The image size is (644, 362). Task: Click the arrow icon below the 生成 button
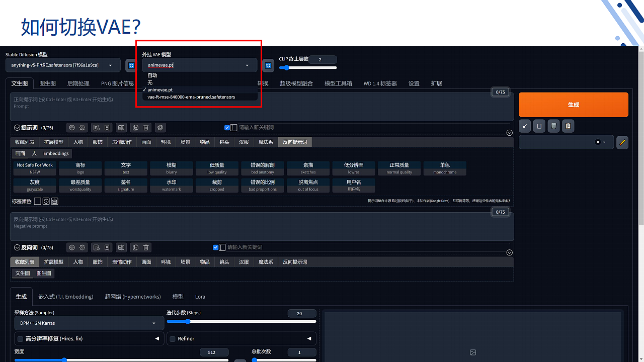pyautogui.click(x=525, y=126)
